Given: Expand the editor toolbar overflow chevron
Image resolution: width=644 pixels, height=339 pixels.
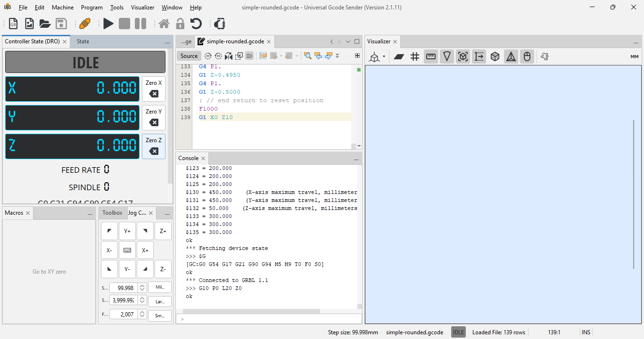Looking at the screenshot, I should 337,56.
